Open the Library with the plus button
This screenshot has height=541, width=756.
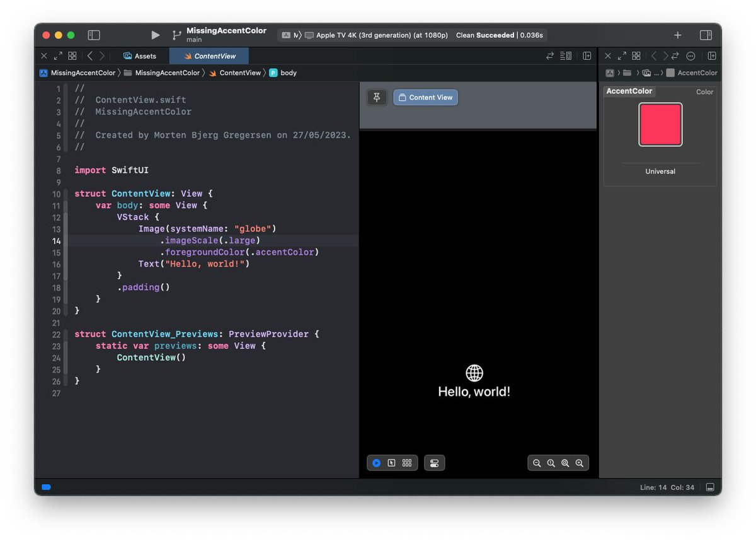pos(678,35)
